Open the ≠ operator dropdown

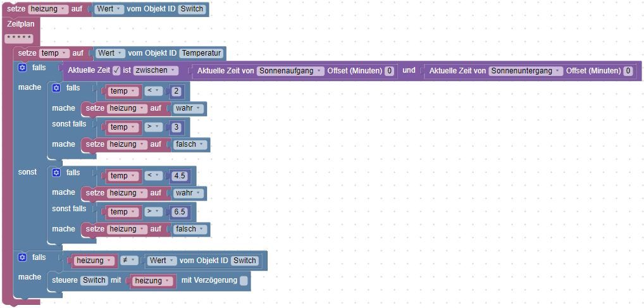(130, 261)
